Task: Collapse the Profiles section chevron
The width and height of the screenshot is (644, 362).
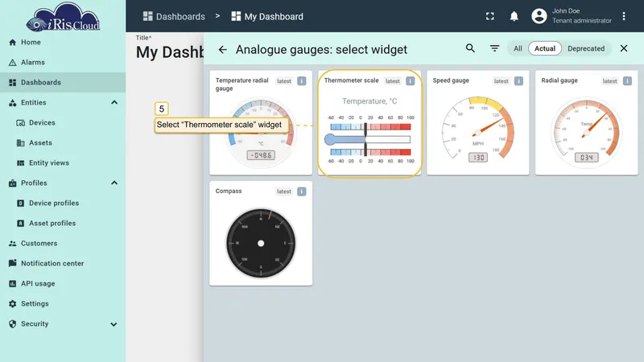Action: [x=114, y=183]
